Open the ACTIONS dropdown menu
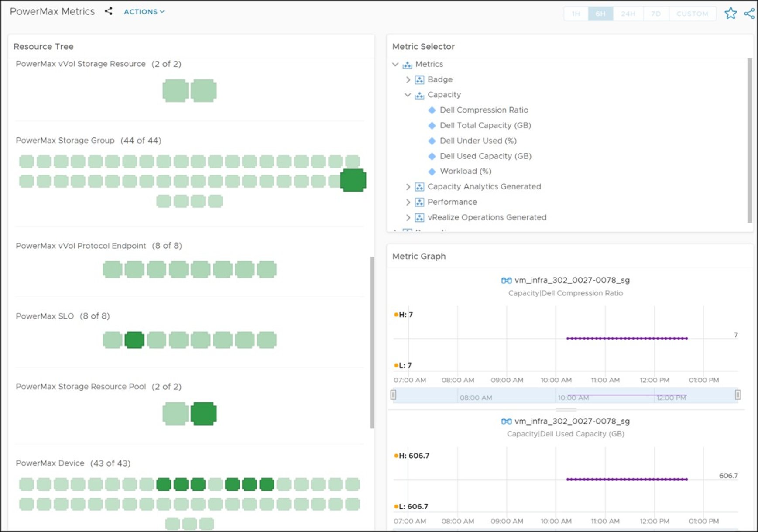This screenshot has height=532, width=758. (x=144, y=12)
